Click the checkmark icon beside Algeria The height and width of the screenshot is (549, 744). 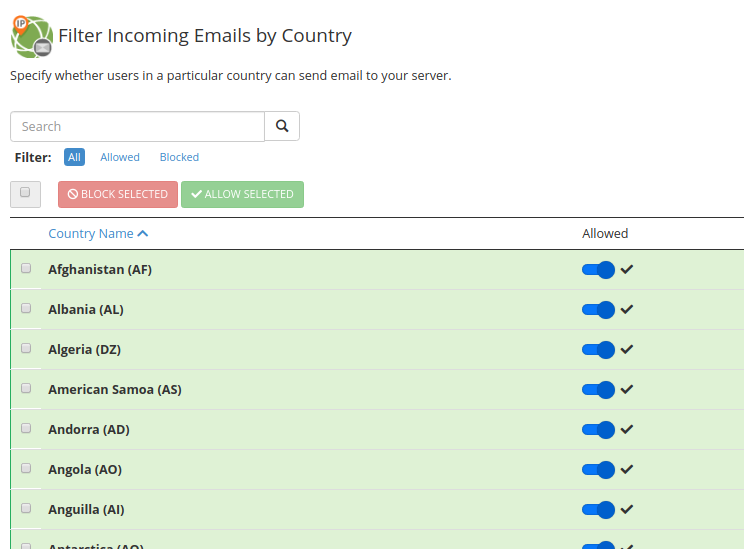coord(627,349)
